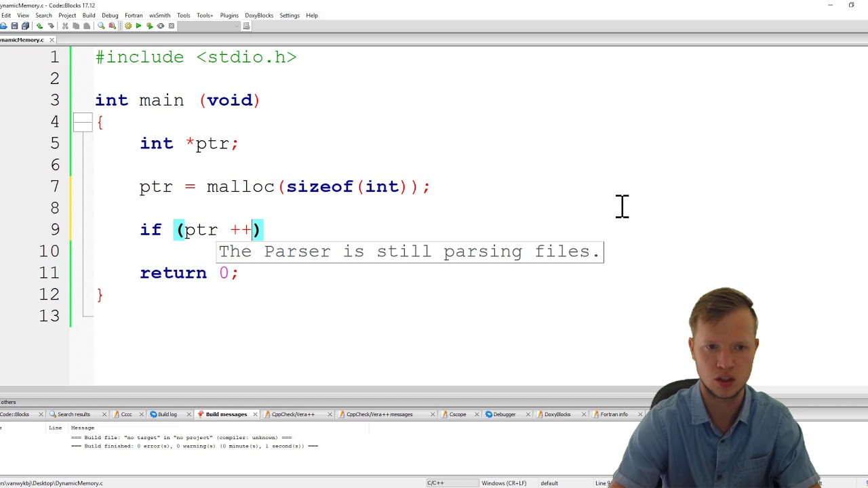Click the Line column header
868x488 pixels.
coord(56,428)
